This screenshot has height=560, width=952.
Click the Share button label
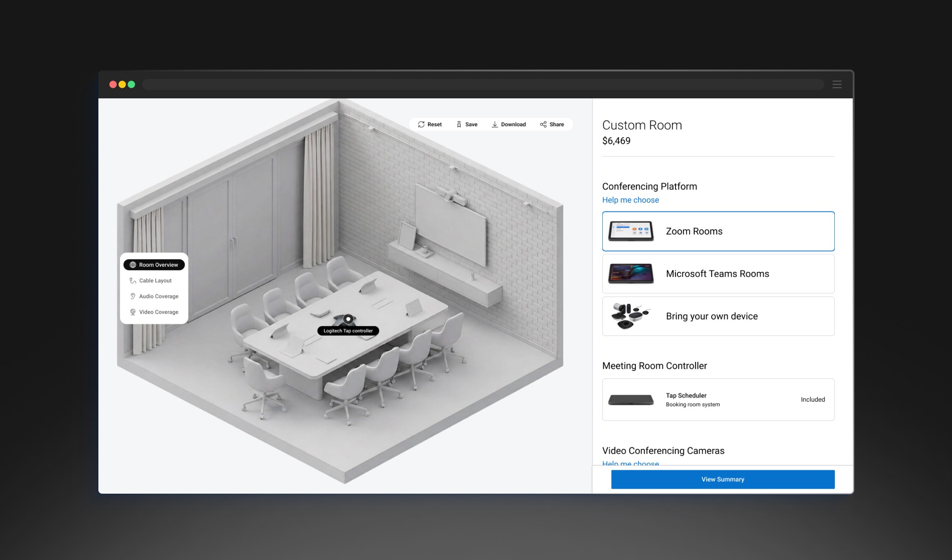[557, 124]
